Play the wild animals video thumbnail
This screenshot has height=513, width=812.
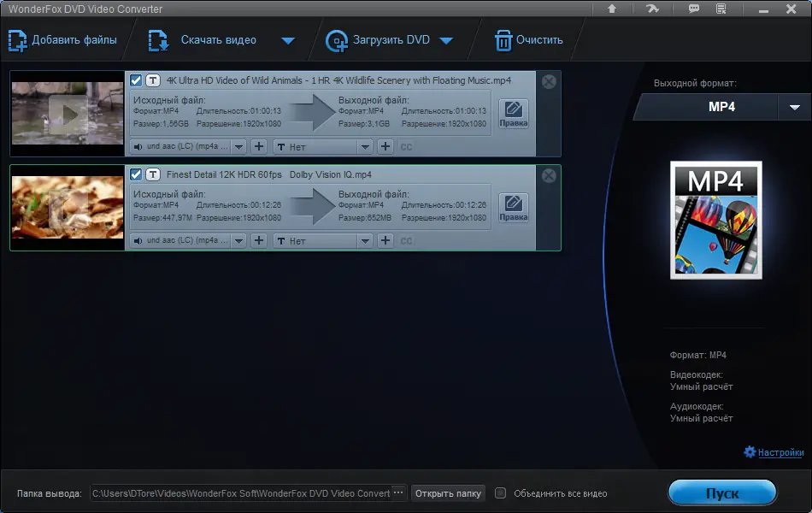click(68, 114)
